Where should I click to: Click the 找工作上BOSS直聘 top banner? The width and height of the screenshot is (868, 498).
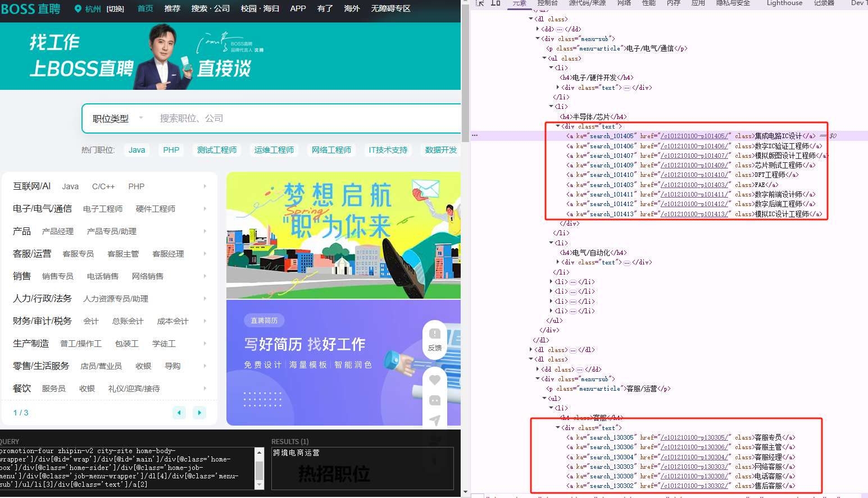[x=230, y=56]
